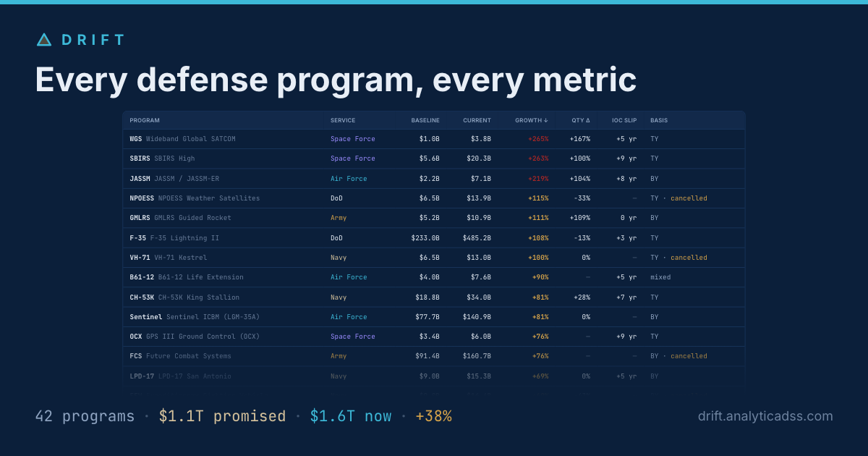Click the +115% growth value for NPOESS

pos(538,198)
